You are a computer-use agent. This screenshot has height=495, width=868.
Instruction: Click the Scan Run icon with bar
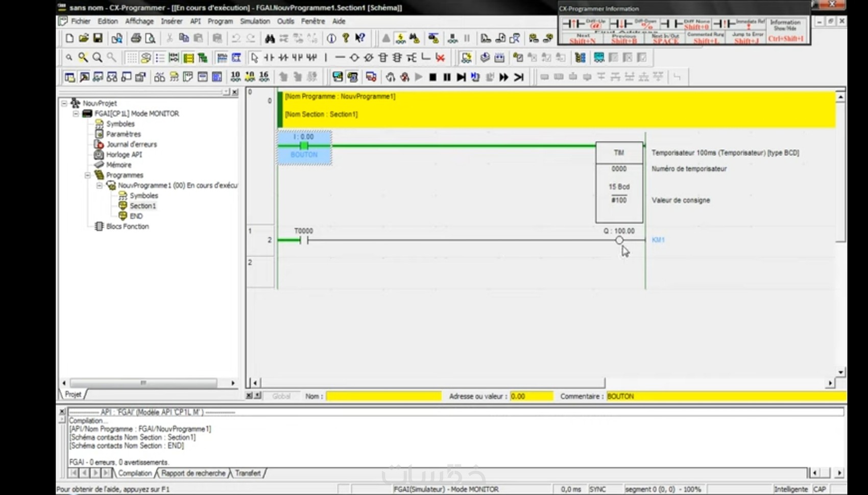(x=519, y=77)
